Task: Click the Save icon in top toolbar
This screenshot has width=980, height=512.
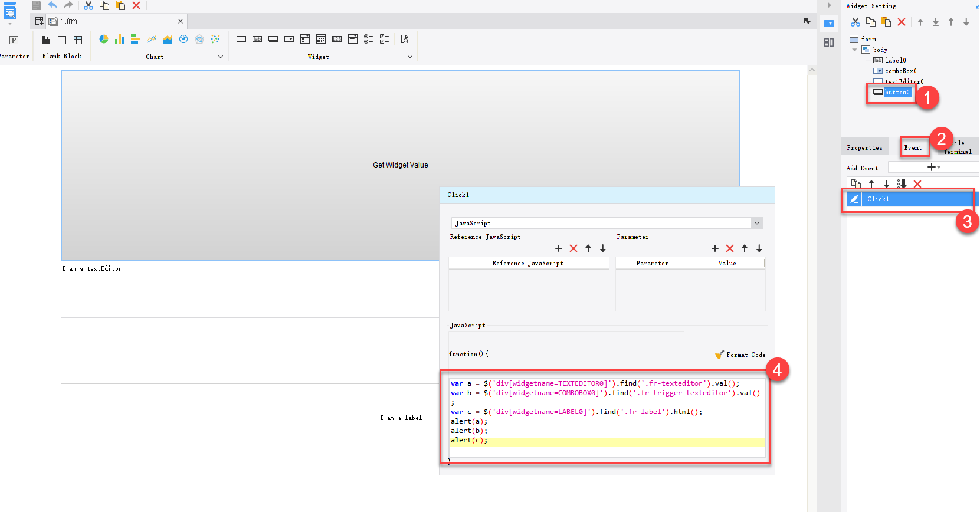Action: pos(37,5)
